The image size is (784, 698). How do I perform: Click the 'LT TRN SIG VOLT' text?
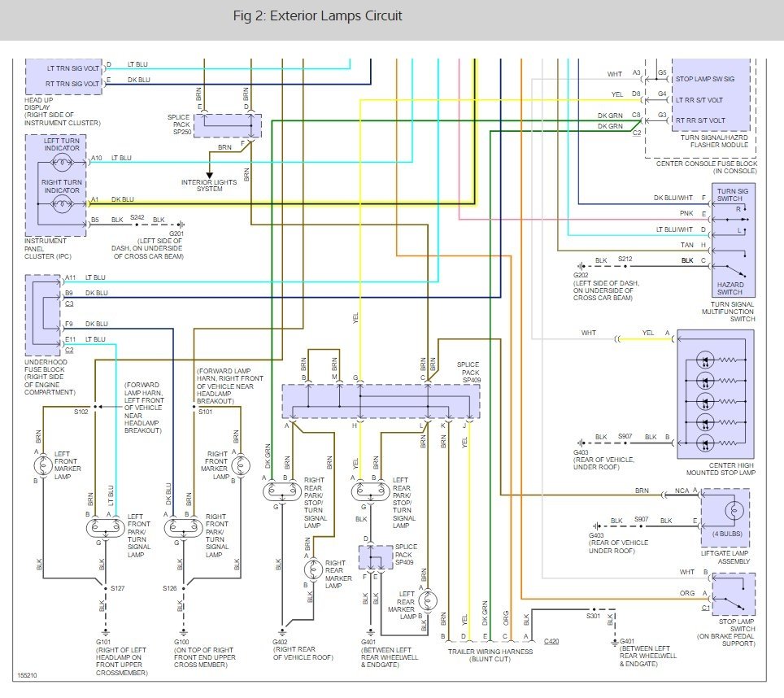click(x=73, y=68)
